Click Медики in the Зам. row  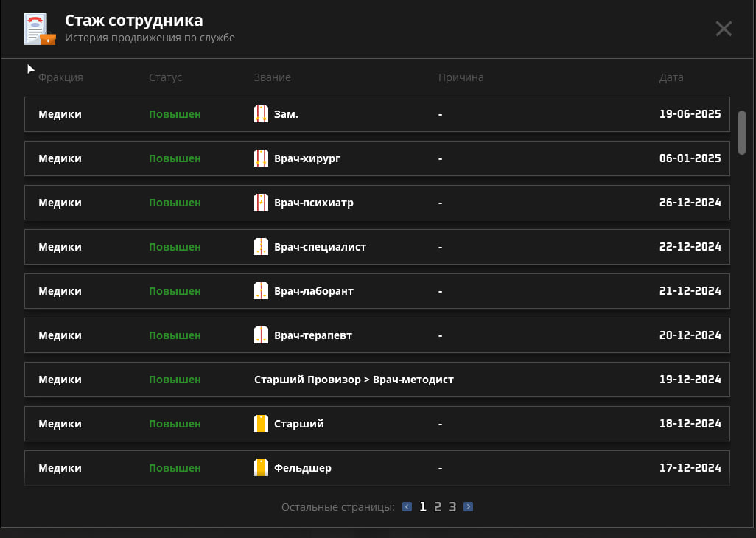tap(60, 114)
